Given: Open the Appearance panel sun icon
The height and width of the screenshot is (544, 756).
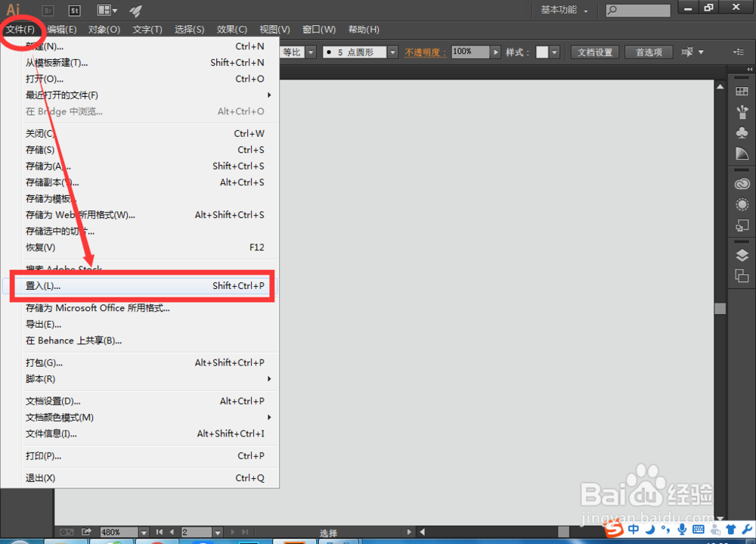Looking at the screenshot, I should point(742,205).
